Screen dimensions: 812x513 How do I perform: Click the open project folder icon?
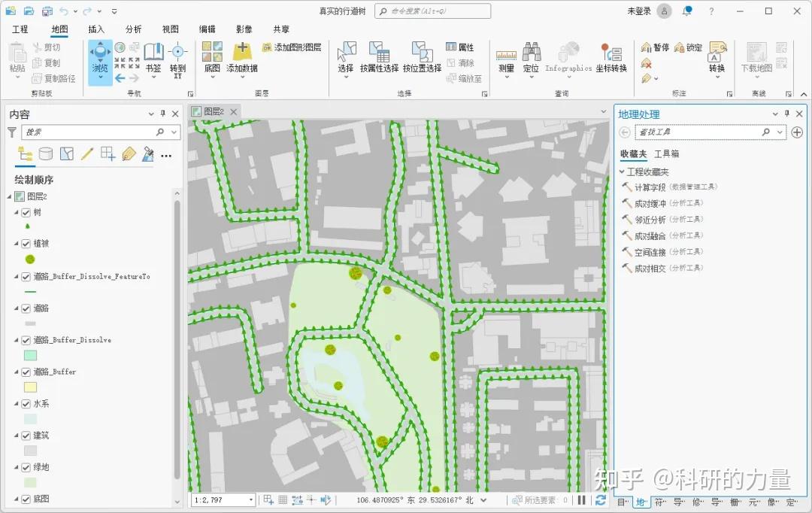[29, 11]
